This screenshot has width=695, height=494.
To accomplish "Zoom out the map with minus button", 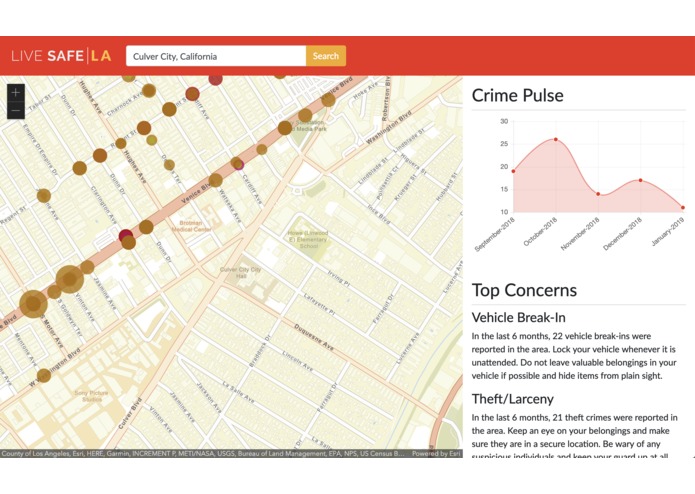I will (16, 110).
